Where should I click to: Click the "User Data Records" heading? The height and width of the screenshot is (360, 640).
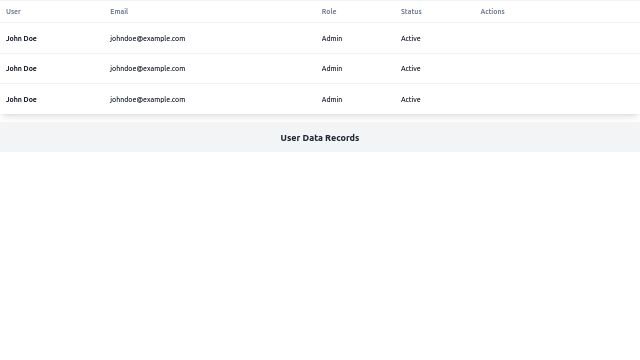[x=320, y=138]
